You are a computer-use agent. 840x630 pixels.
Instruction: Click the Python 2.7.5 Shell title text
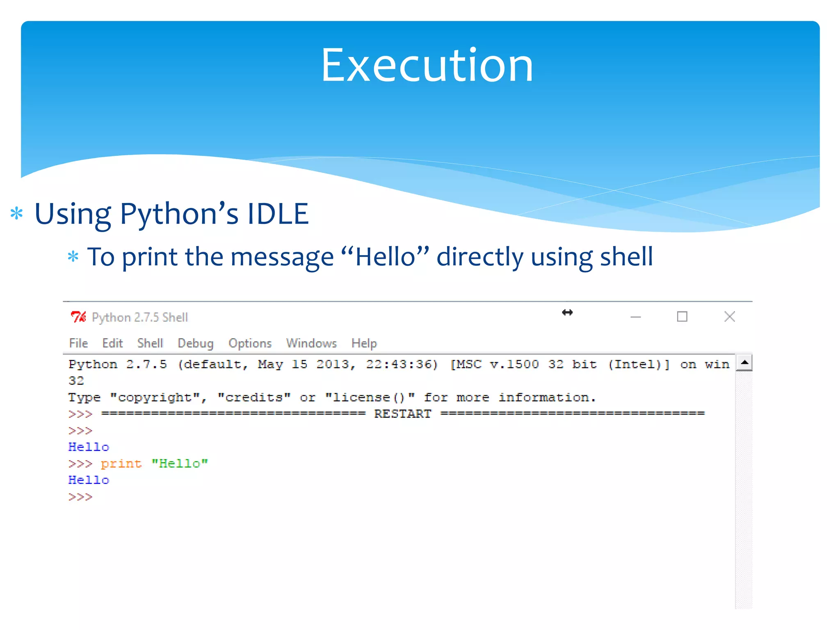[x=140, y=317]
